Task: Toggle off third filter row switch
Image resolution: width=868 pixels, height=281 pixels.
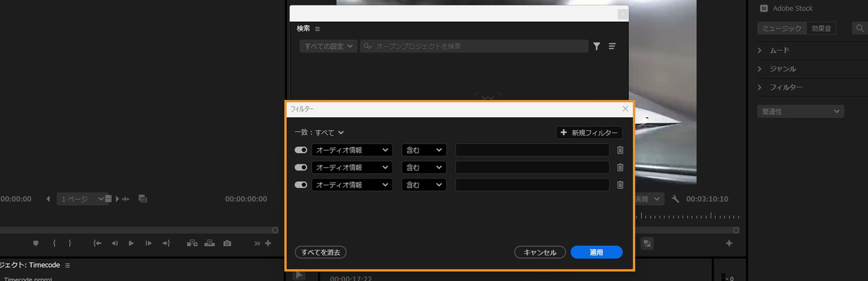Action: (301, 185)
